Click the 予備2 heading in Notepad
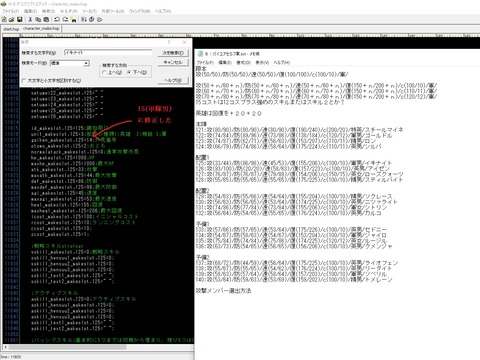Image resolution: width=480 pixels, height=360 pixels. point(202,257)
